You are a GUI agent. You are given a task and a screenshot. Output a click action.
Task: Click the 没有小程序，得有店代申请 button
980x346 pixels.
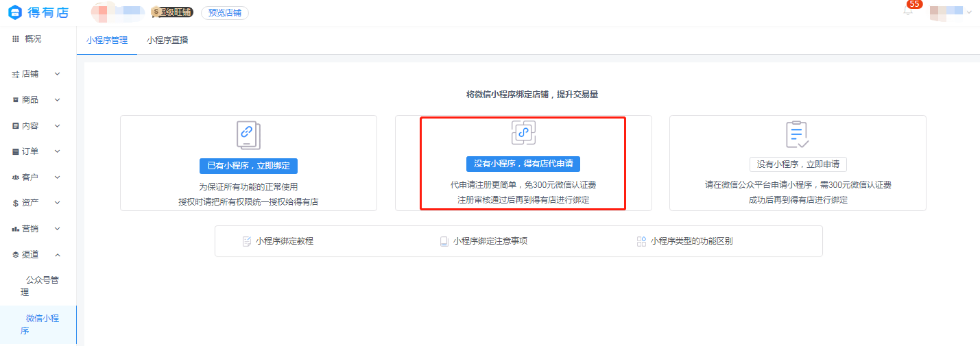tap(523, 164)
